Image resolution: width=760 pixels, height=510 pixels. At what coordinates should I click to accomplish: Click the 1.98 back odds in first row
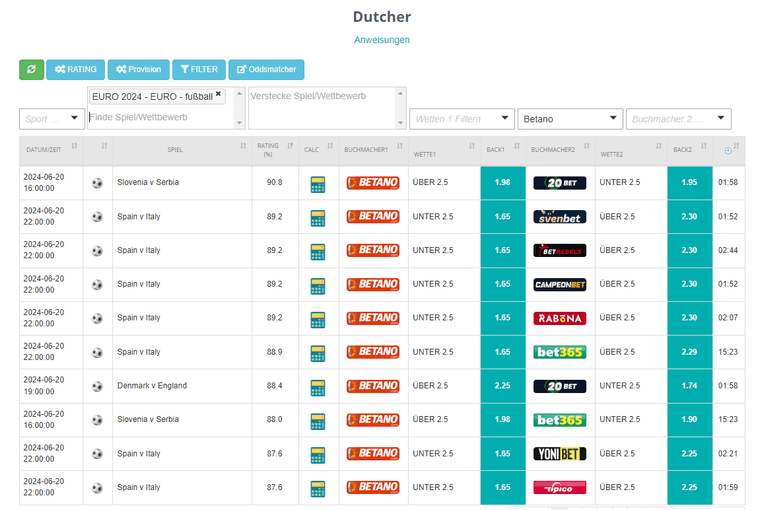pyautogui.click(x=502, y=183)
